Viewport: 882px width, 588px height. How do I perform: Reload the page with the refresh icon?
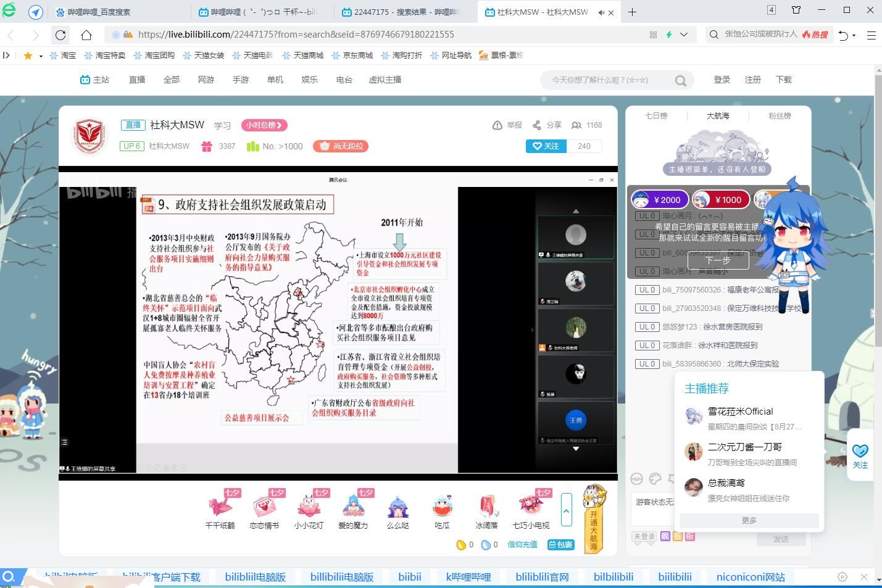click(60, 35)
